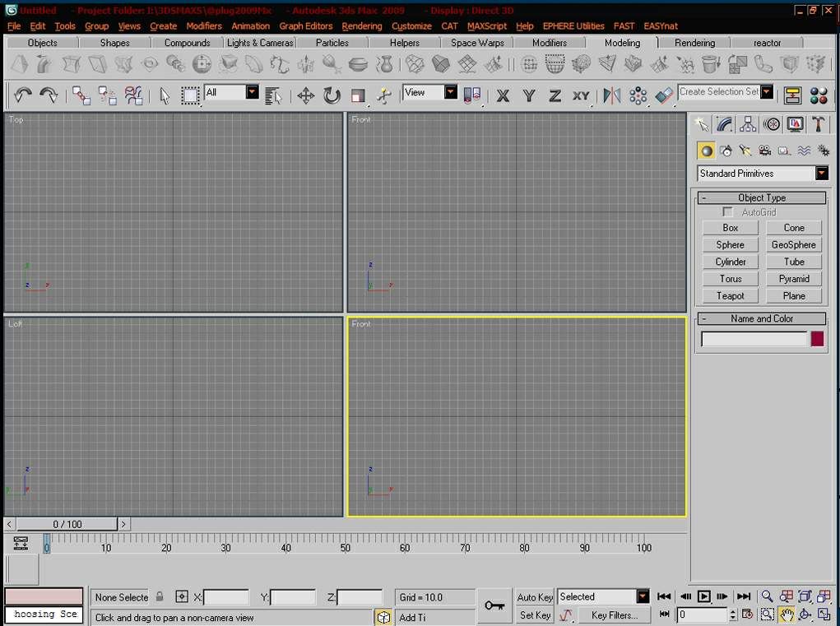The image size is (840, 626).
Task: Open the Motion command panel
Action: [x=772, y=124]
